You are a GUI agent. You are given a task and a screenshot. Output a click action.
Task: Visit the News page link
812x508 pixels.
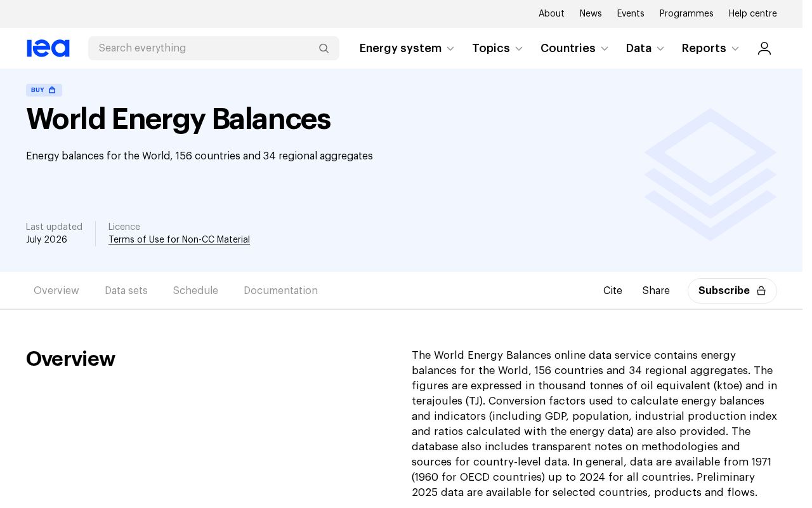coord(591,14)
